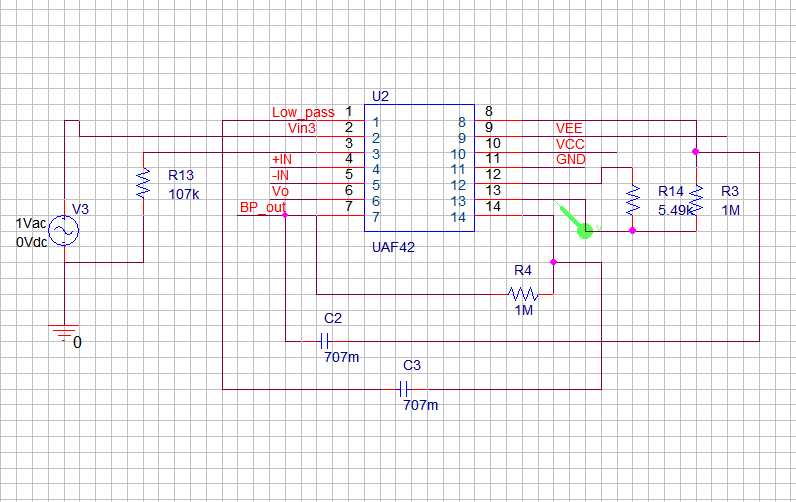Select the R14 reference label
Screen dimensions: 796x502
coord(671,191)
